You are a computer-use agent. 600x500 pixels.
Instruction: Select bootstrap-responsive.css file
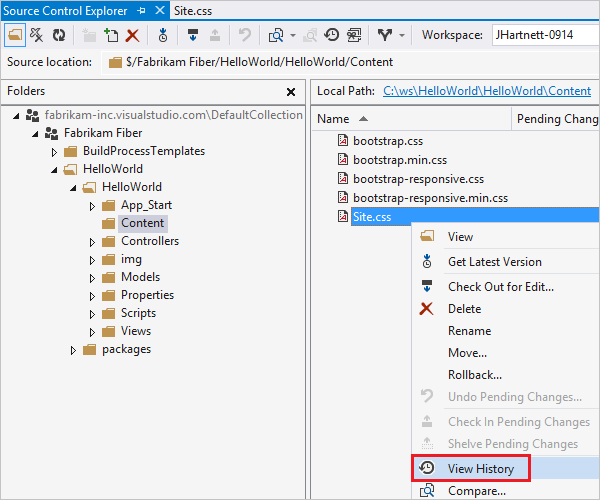pyautogui.click(x=418, y=179)
